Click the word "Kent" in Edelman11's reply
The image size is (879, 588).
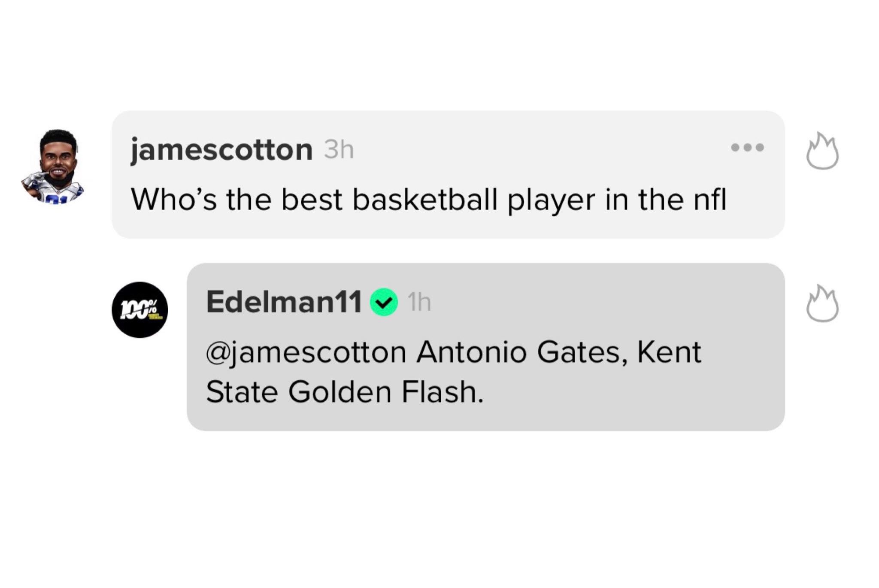669,352
